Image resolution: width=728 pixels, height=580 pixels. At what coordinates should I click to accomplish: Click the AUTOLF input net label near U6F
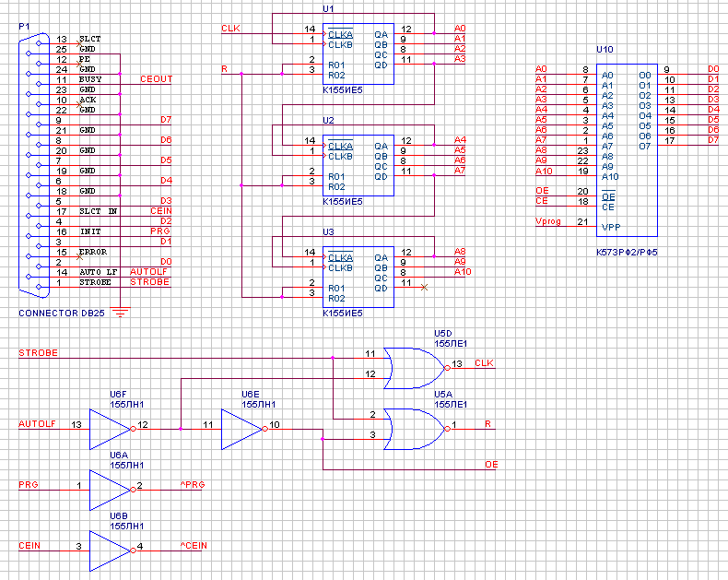(38, 424)
